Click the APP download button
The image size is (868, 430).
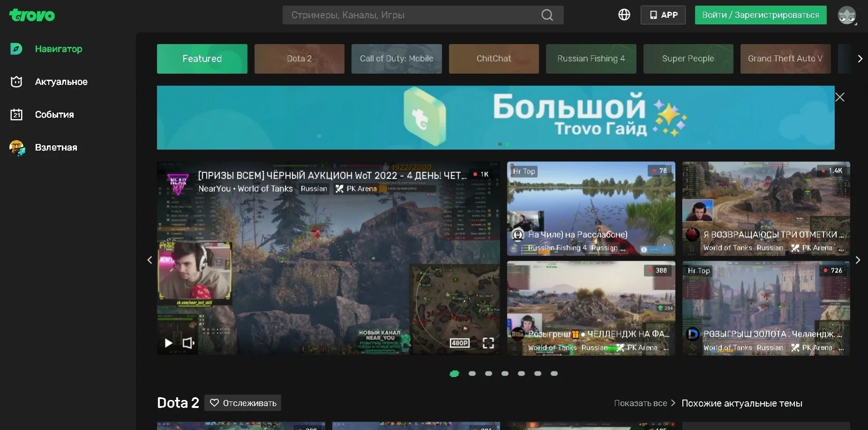tap(663, 15)
